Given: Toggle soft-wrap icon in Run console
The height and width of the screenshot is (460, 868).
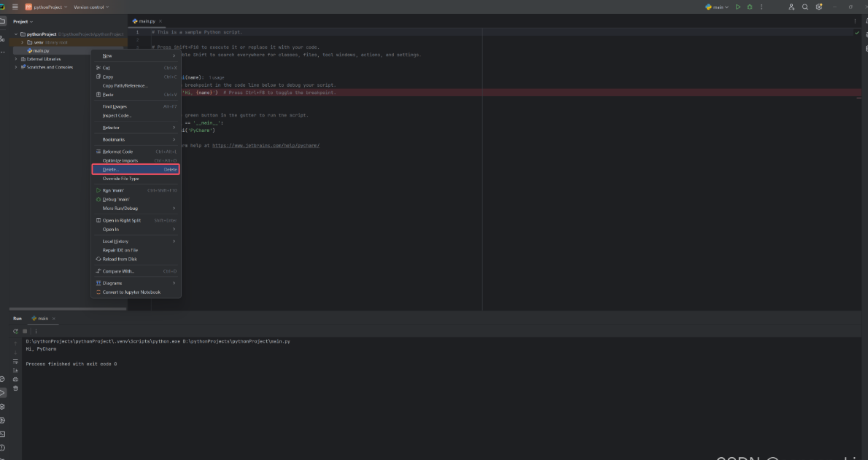Looking at the screenshot, I should pos(15,361).
